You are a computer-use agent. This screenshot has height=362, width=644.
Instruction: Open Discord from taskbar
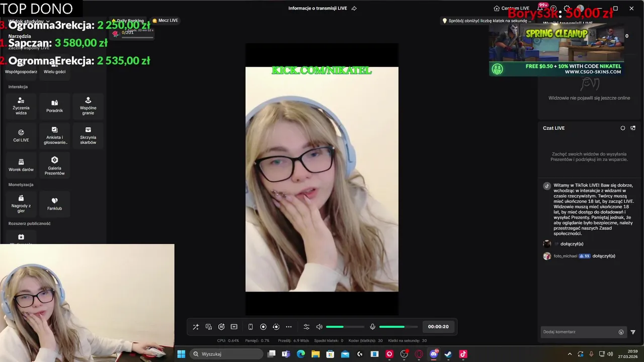point(434,354)
